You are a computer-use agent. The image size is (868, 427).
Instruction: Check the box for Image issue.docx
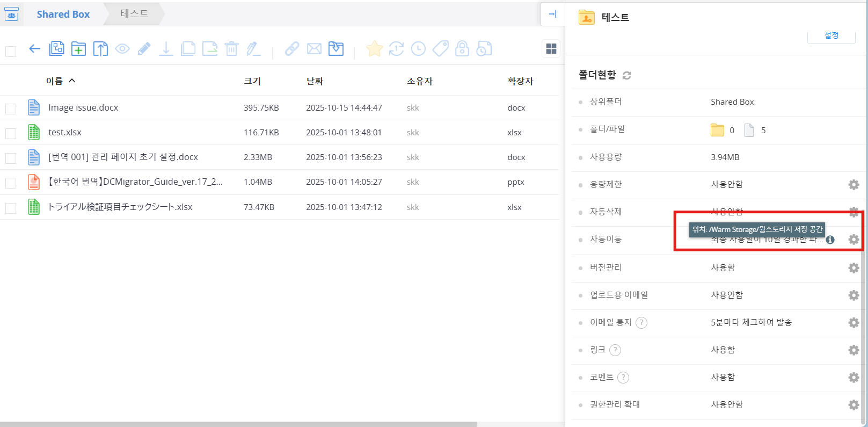[11, 108]
